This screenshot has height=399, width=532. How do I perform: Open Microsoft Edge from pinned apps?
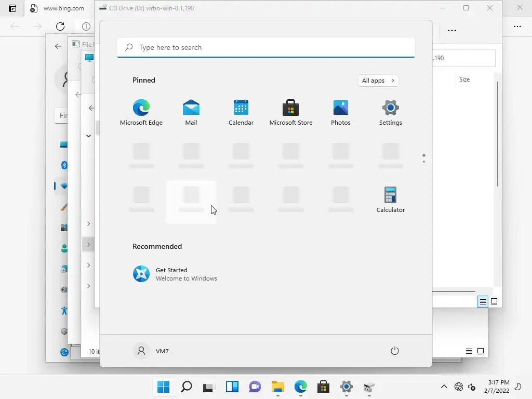click(141, 113)
